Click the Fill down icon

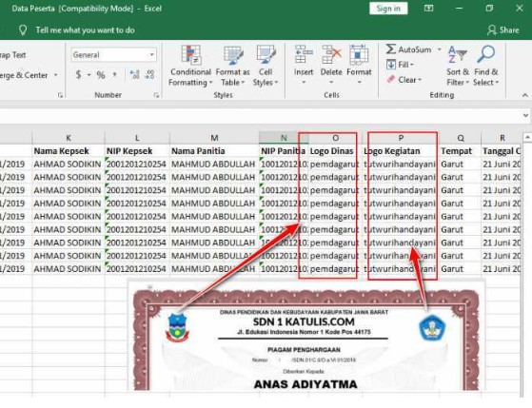point(391,64)
